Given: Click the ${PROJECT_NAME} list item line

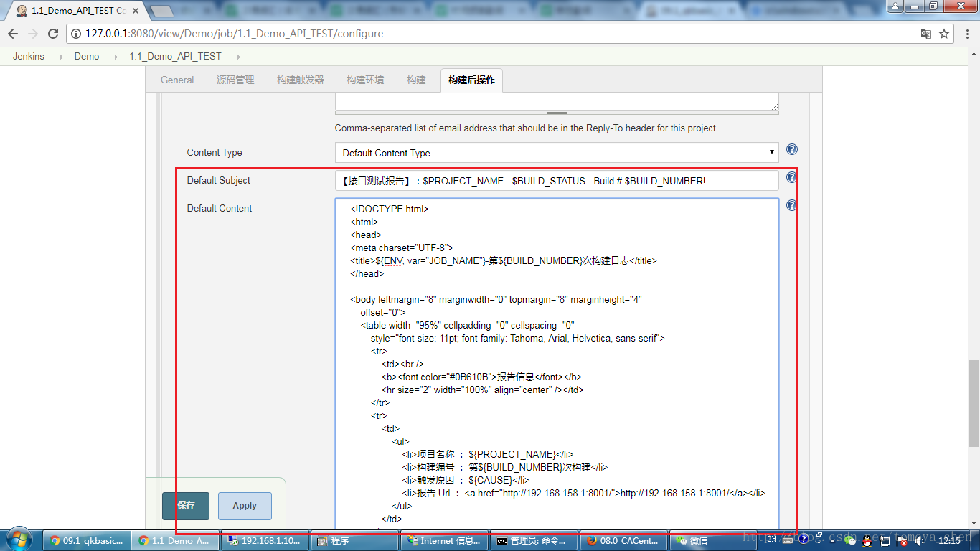Looking at the screenshot, I should pos(487,454).
